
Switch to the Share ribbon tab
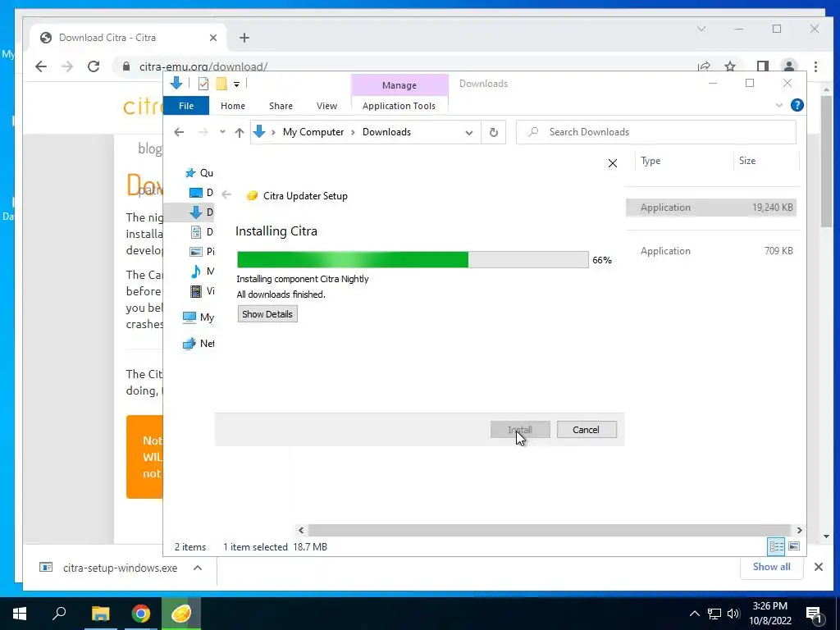click(281, 106)
